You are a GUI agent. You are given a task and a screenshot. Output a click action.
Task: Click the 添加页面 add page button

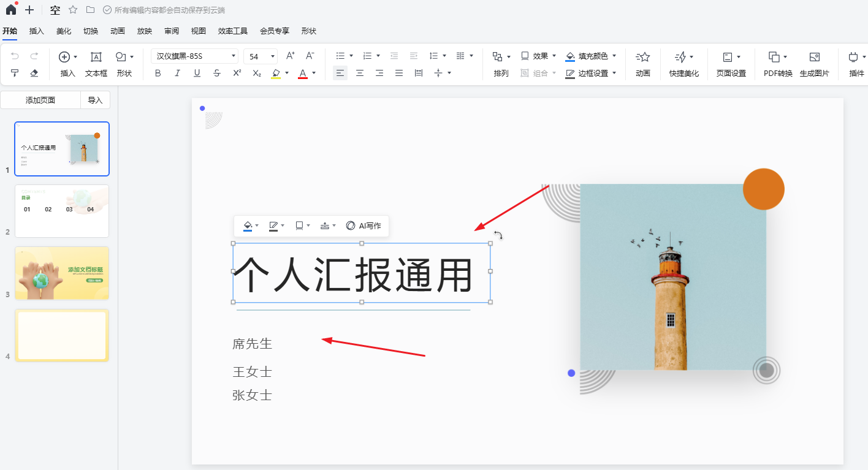click(40, 99)
